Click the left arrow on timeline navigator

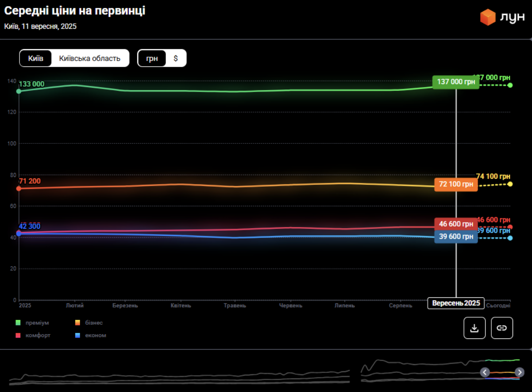click(x=485, y=372)
